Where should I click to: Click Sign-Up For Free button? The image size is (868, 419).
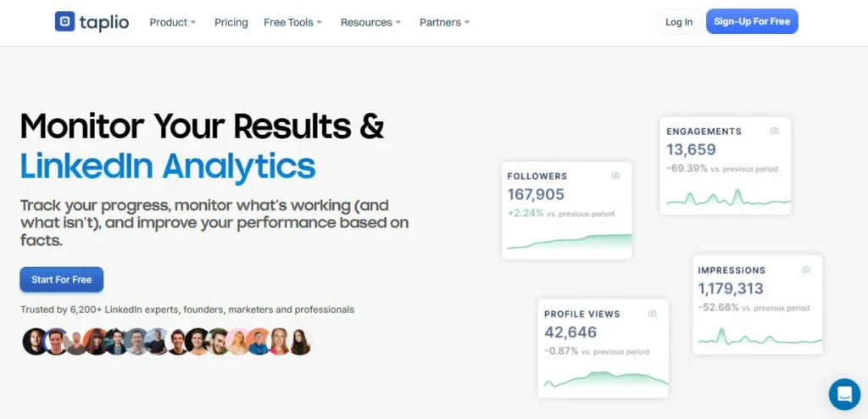pyautogui.click(x=752, y=22)
